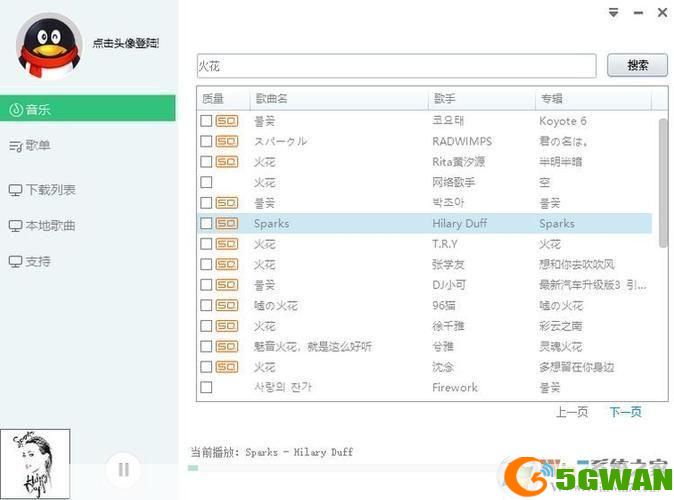674x500 pixels.
Task: Check the box for Firework row
Action: pyautogui.click(x=206, y=387)
